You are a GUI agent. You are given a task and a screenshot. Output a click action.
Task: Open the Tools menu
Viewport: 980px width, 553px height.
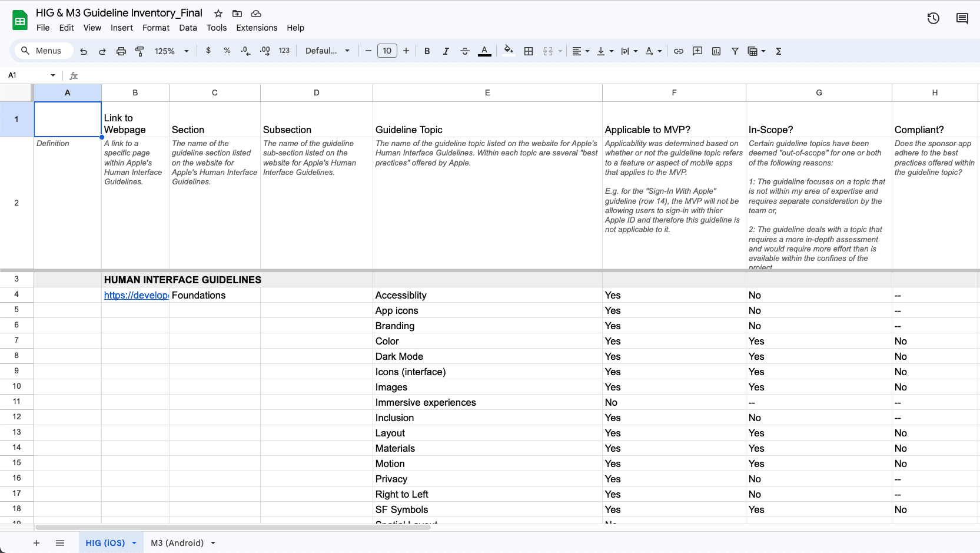[x=217, y=28]
